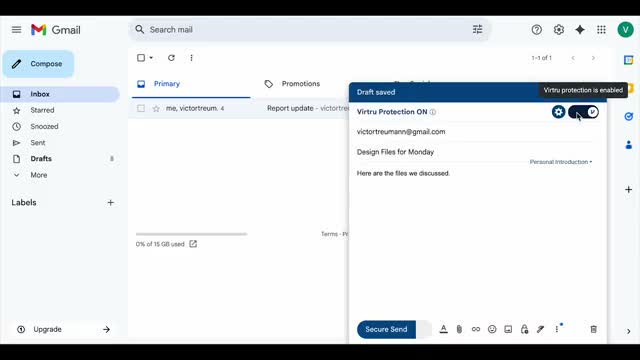This screenshot has width=640, height=360.
Task: Open storage management external link icon
Action: click(x=193, y=244)
